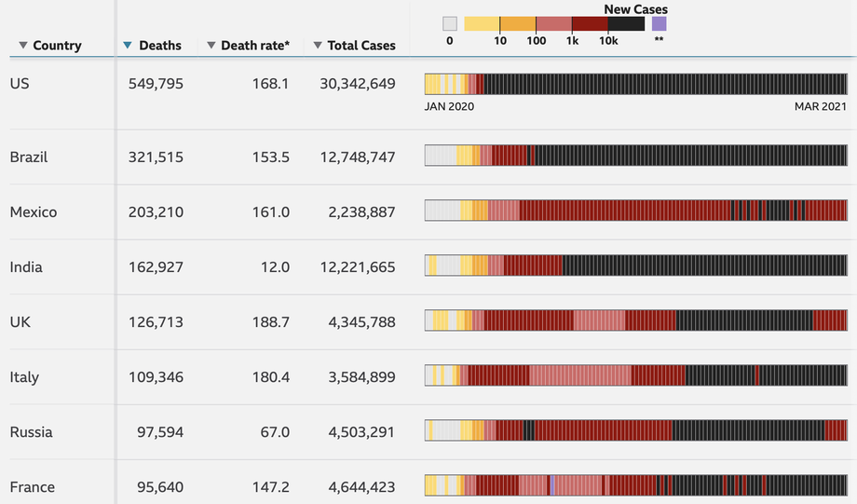Click Mexico deaths value 203,210

(156, 212)
